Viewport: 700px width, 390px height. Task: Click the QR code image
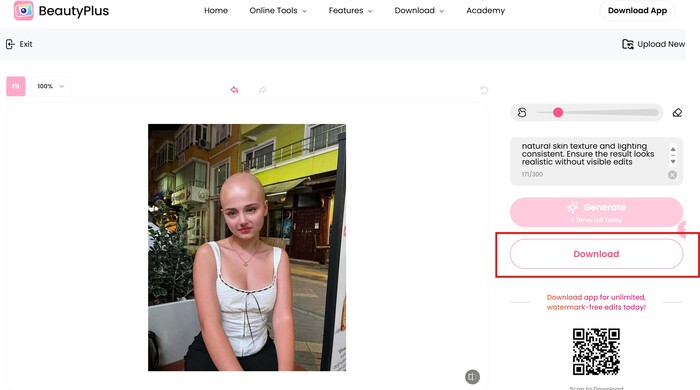596,352
